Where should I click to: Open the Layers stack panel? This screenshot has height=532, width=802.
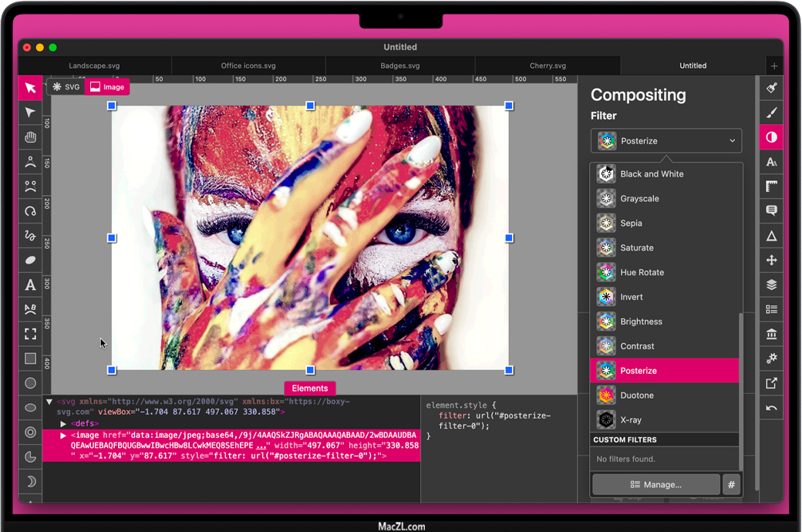click(771, 285)
